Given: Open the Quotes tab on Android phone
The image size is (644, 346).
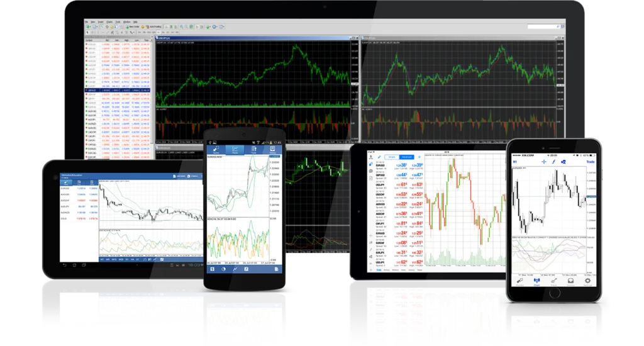Looking at the screenshot, I should tap(216, 150).
